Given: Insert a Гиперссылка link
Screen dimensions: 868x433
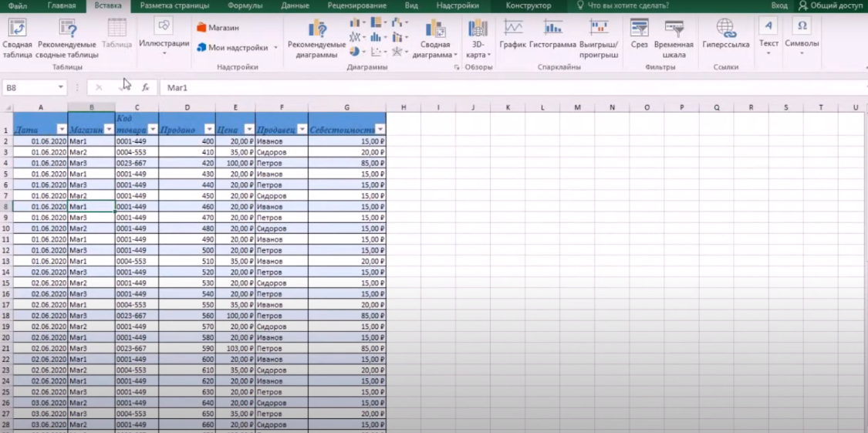Looking at the screenshot, I should (x=725, y=29).
